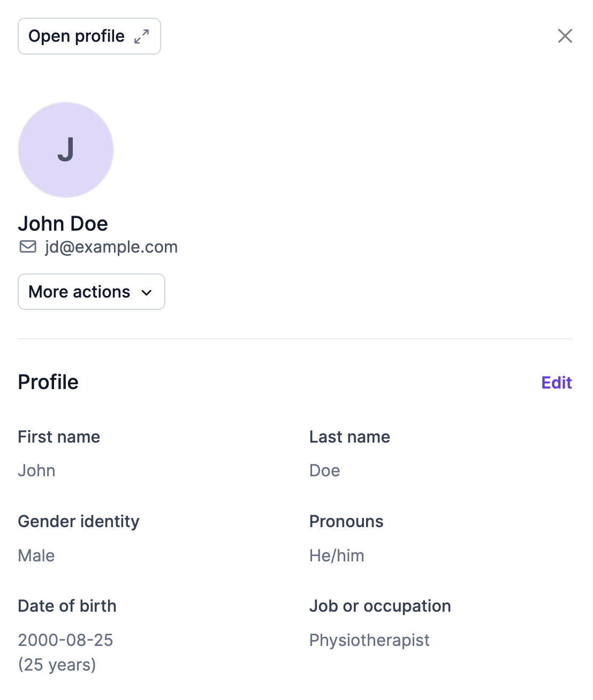Click the envelope icon beside the email
Image resolution: width=593 pixels, height=700 pixels.
[28, 247]
